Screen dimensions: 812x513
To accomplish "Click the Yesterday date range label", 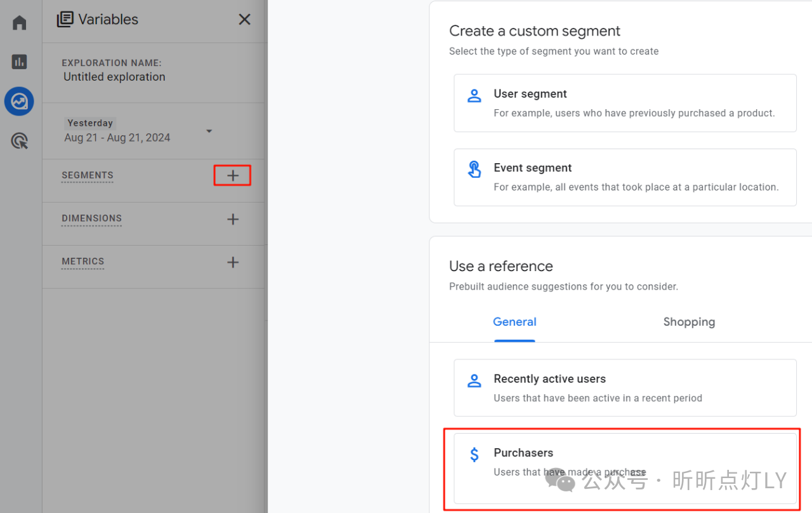I will pyautogui.click(x=90, y=123).
